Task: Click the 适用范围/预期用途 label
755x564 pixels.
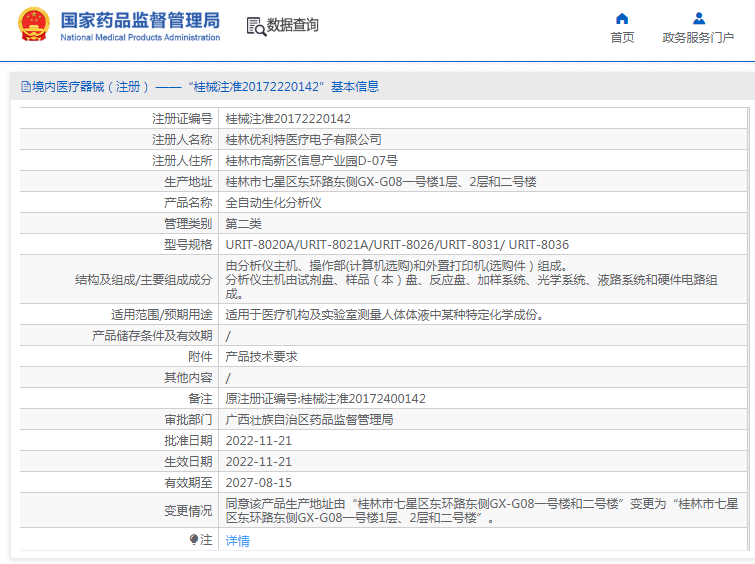Action: 162,315
